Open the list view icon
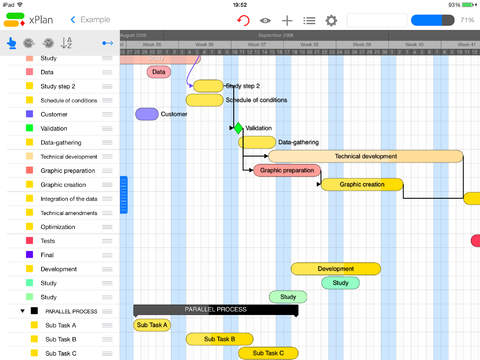480x360 pixels. coord(309,21)
